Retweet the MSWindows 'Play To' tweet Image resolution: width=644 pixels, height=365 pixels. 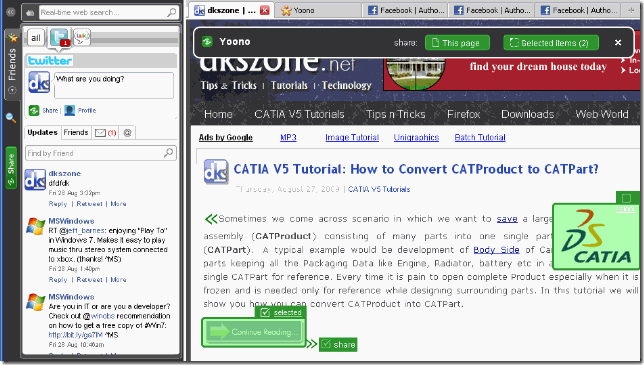coord(89,280)
